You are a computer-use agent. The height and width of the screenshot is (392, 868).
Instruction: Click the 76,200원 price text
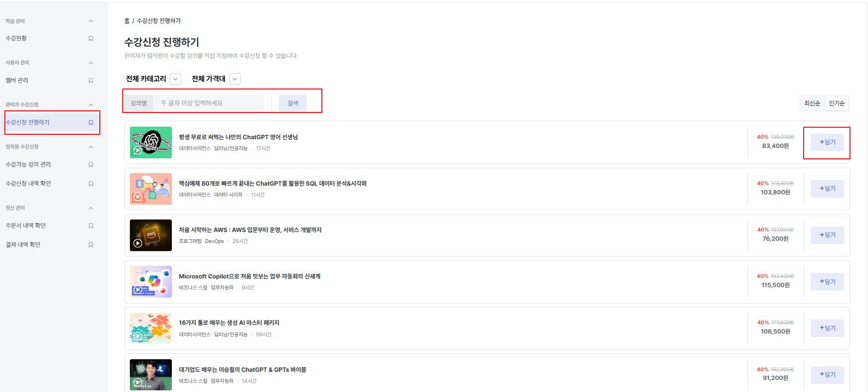[775, 239]
